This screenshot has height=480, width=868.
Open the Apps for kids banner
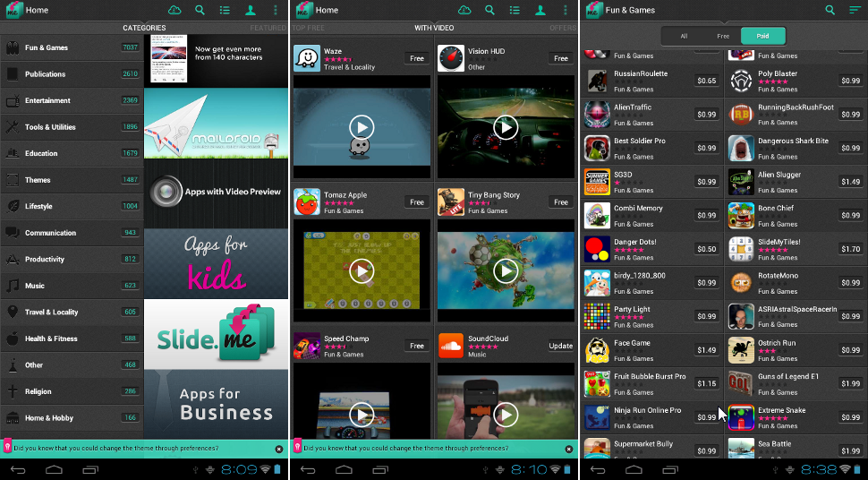tap(216, 264)
